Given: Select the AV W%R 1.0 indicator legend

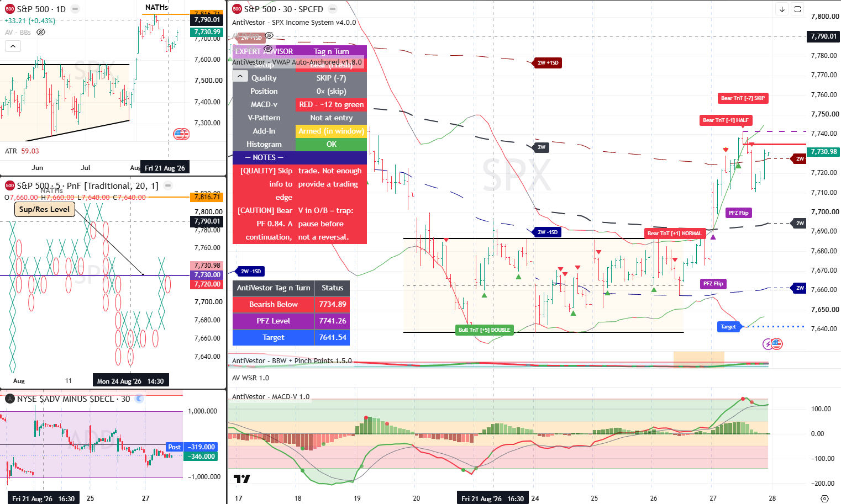Looking at the screenshot, I should point(250,378).
